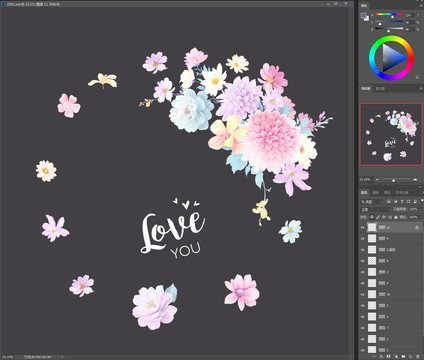The height and width of the screenshot is (360, 424).
Task: Click the zoom out button in Navigator
Action: tap(377, 180)
